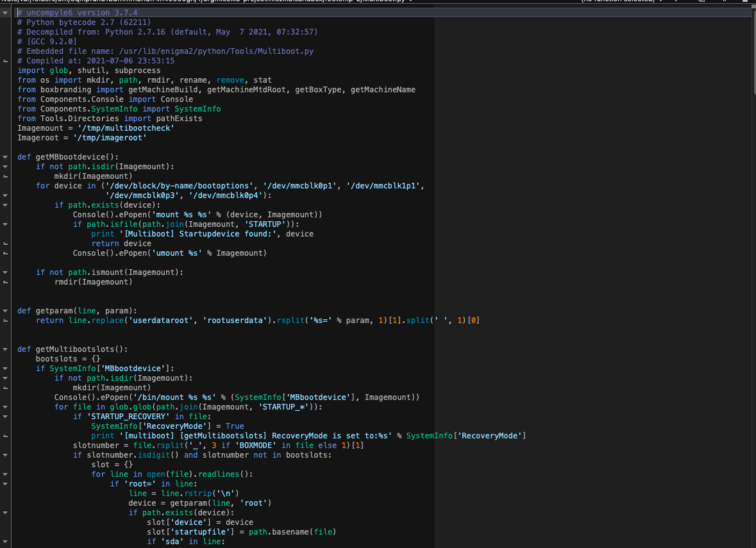This screenshot has width=756, height=548.
Task: Fold the 'if not path.ismount' block
Action: [x=6, y=272]
